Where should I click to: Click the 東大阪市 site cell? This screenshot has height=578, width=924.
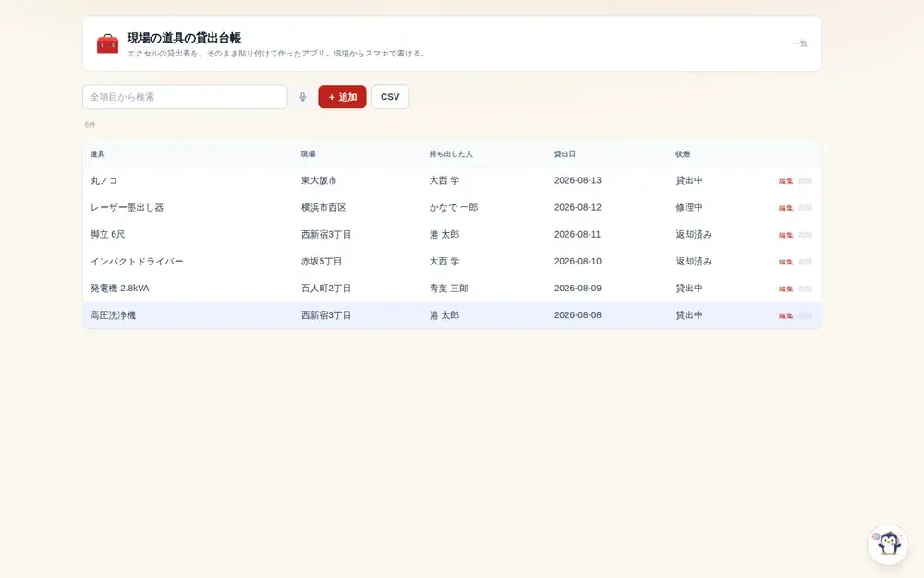point(319,180)
